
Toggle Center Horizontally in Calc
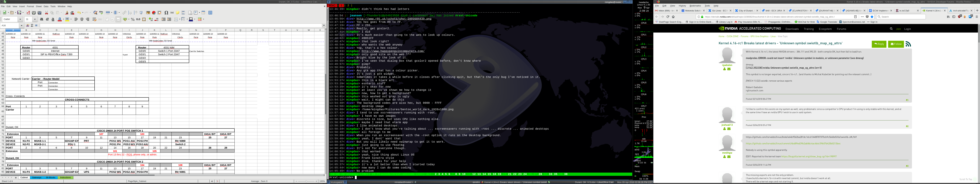[x=82, y=19]
